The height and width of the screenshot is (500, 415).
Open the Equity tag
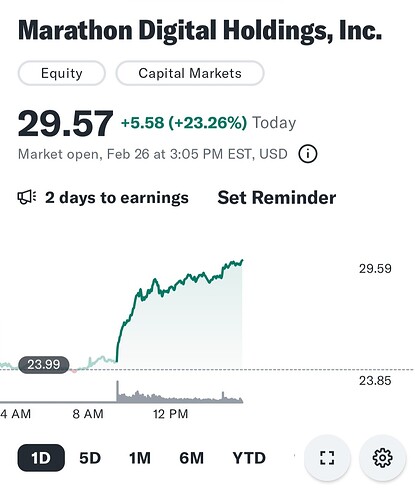coord(62,73)
